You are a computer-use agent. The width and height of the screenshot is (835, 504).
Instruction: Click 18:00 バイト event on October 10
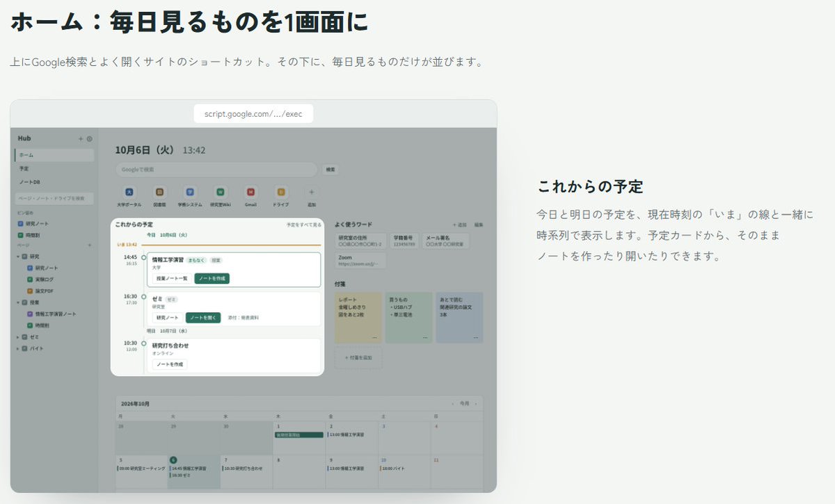pyautogui.click(x=392, y=468)
